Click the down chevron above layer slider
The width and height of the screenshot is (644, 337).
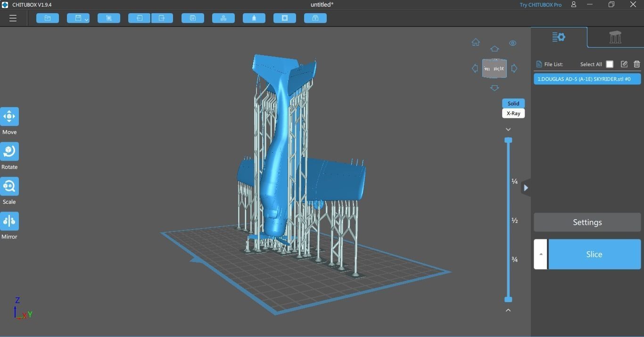coord(508,129)
